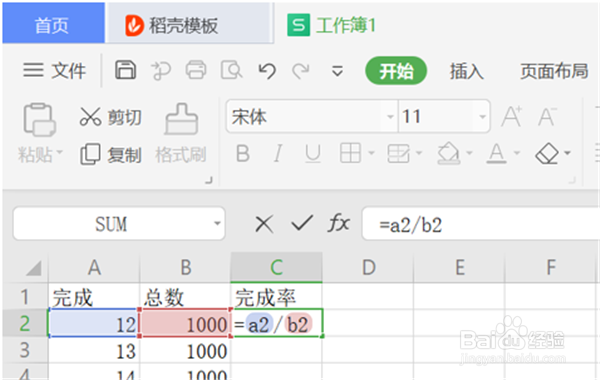Image resolution: width=600 pixels, height=380 pixels.
Task: Click cell B3 with value 1000
Action: coord(185,351)
